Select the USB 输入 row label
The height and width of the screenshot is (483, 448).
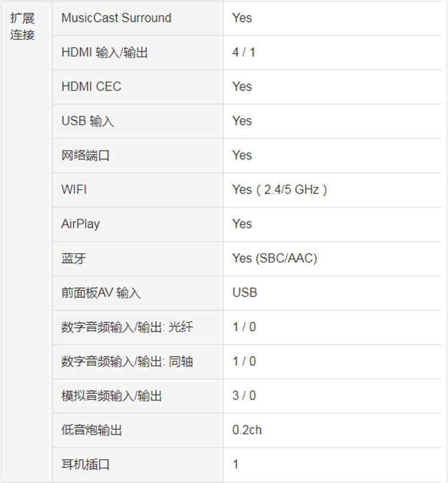(87, 121)
